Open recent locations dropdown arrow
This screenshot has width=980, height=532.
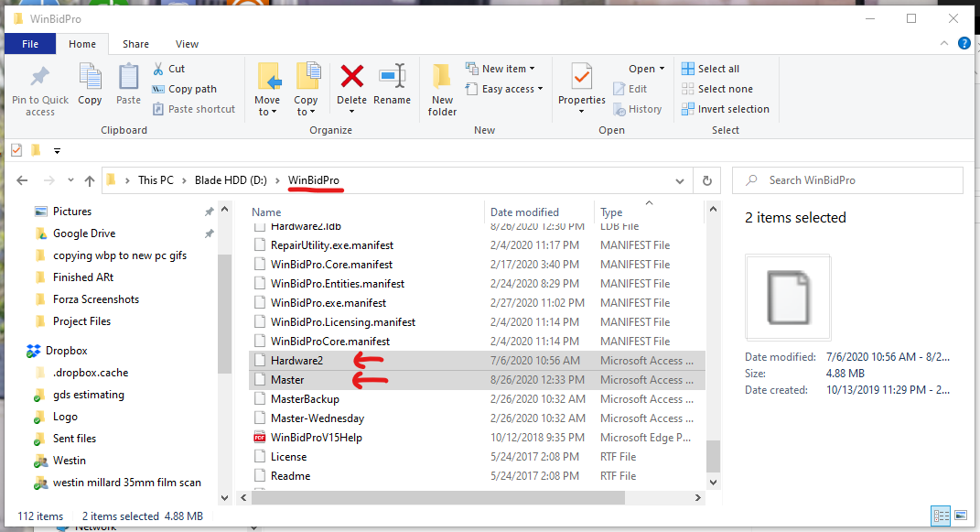pos(70,180)
